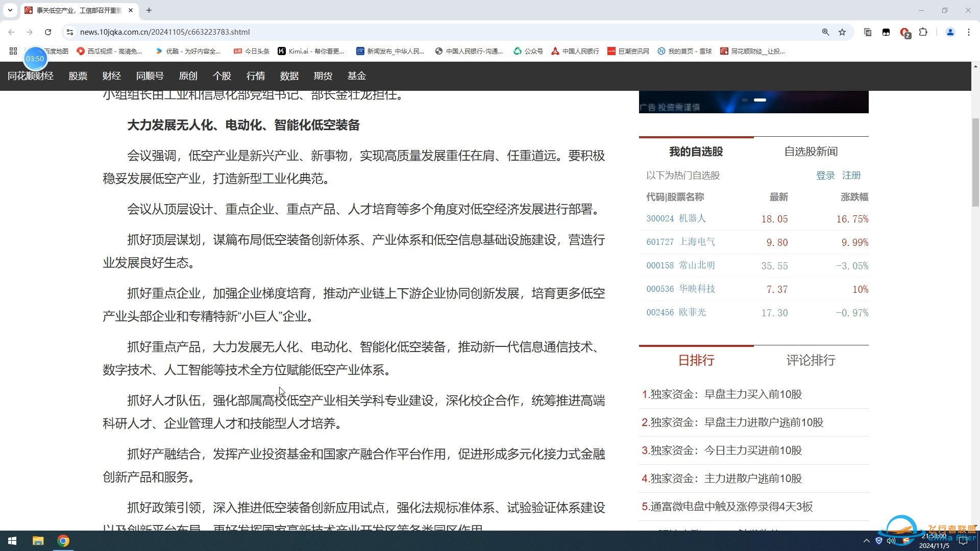The image size is (980, 551).
Task: Switch to the 评论排行 tab
Action: tap(811, 360)
